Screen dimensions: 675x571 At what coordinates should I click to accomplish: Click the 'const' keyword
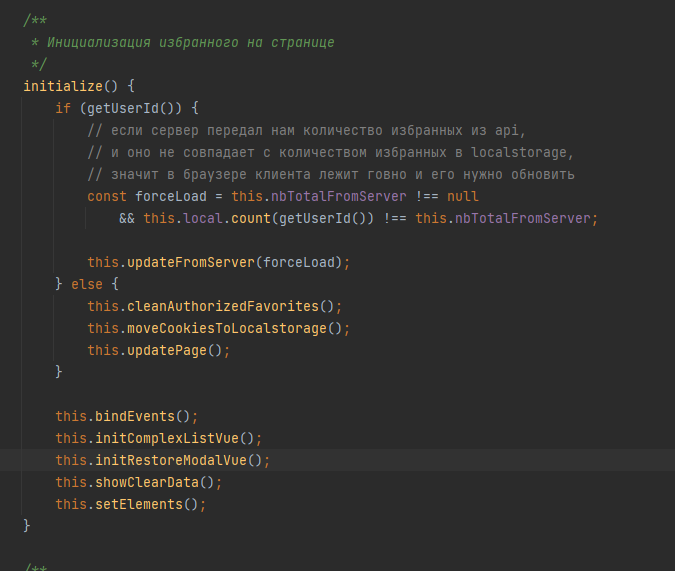[107, 196]
